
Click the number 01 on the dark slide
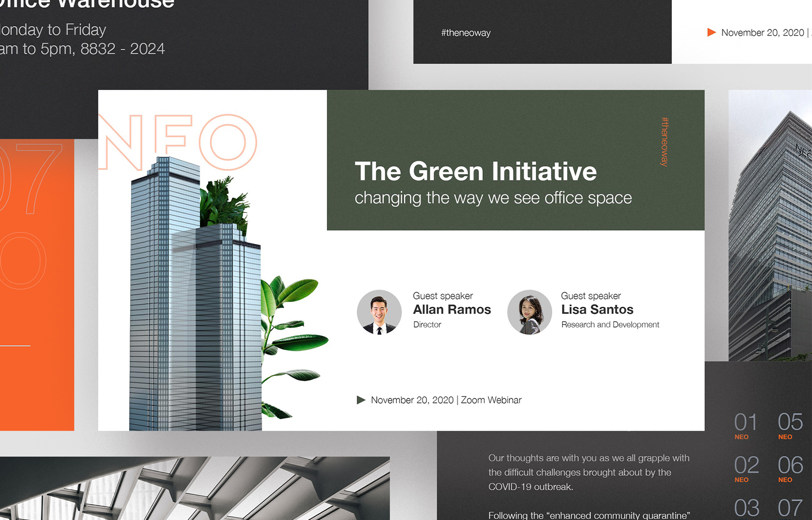pyautogui.click(x=745, y=422)
